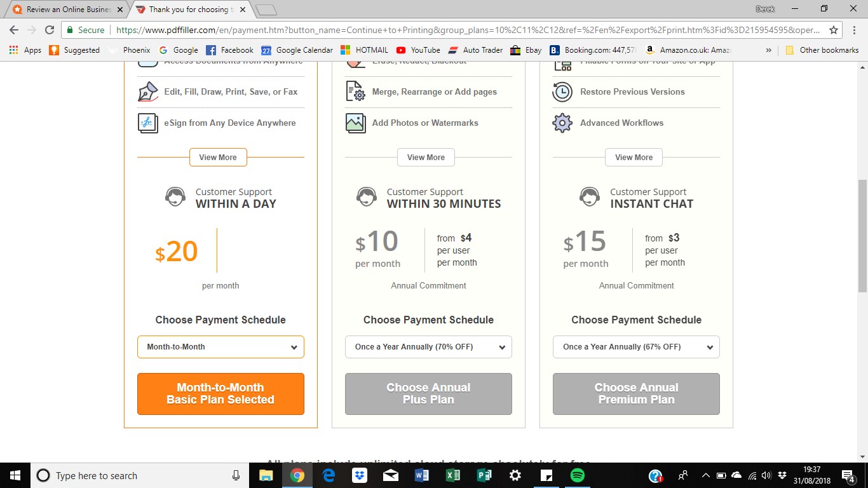Open the Premium plan payment schedule dropdown
The image size is (868, 488).
coord(635,347)
